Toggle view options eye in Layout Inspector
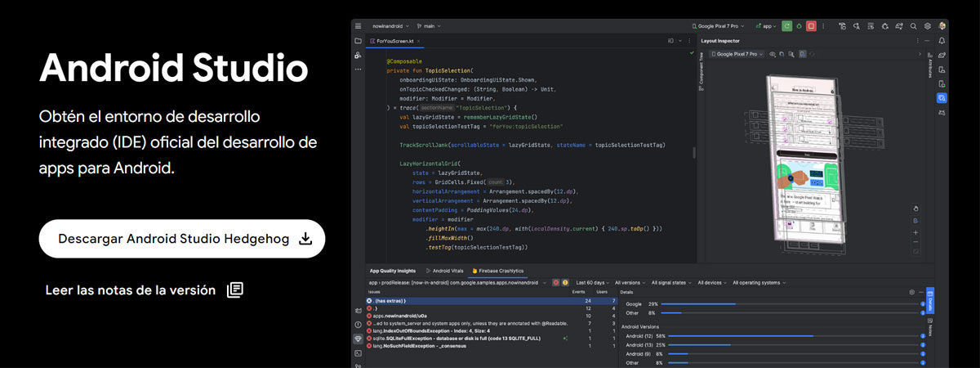Screen dimensions: 980x368 (x=773, y=54)
